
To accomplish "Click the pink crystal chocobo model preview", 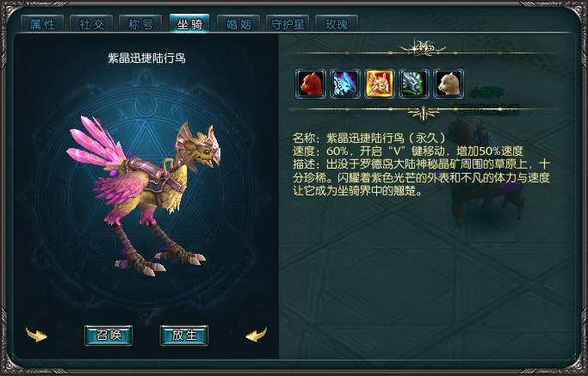I will (x=145, y=195).
